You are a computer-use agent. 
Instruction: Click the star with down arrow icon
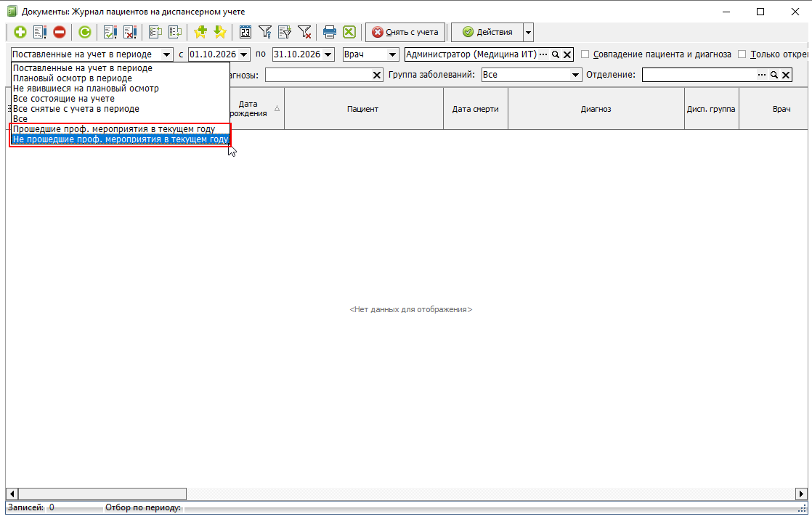pyautogui.click(x=220, y=32)
